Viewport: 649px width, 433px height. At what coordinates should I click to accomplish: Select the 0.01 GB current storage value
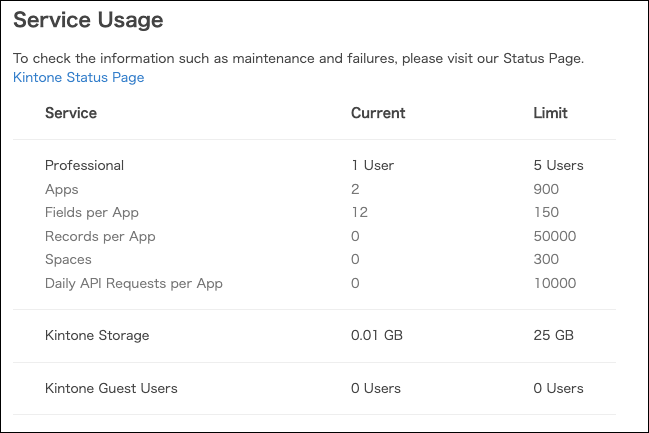click(x=378, y=335)
